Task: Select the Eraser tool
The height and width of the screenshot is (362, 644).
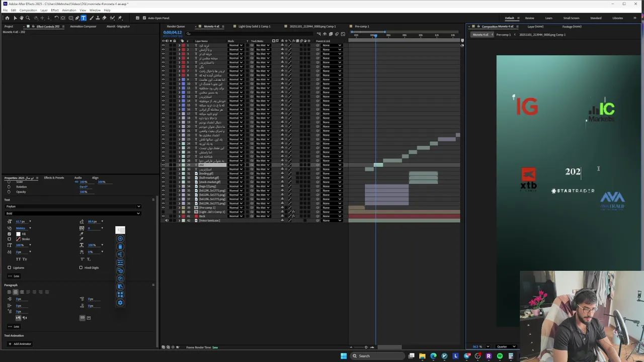Action: (104, 18)
